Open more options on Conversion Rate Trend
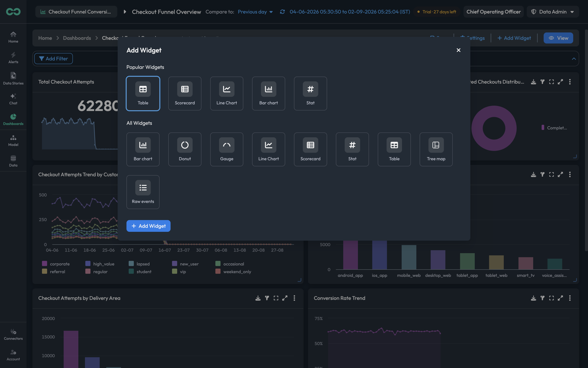Screen dimensions: 588x368 coord(570,298)
